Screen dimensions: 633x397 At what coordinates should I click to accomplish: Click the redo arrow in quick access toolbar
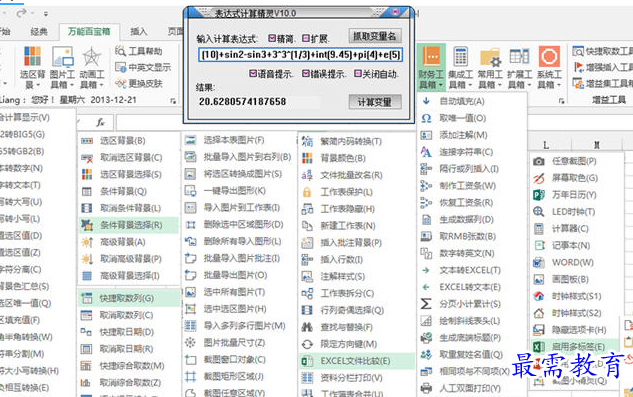point(21,14)
